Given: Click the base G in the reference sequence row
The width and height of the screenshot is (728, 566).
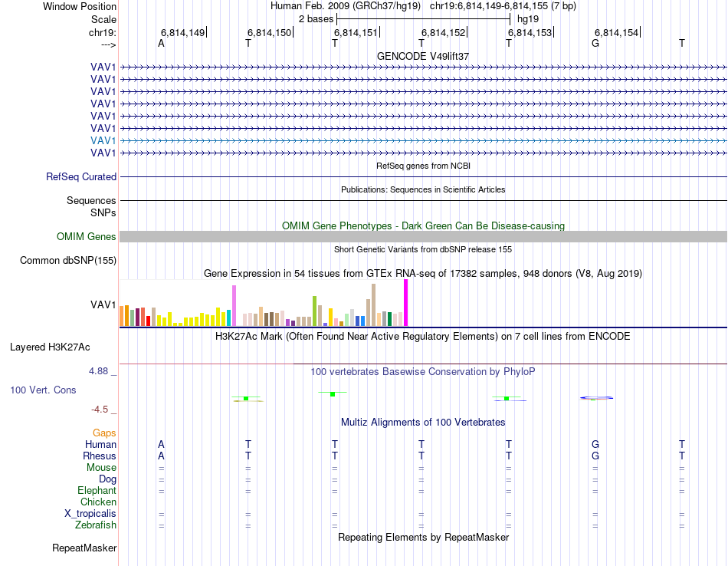Looking at the screenshot, I should 595,43.
